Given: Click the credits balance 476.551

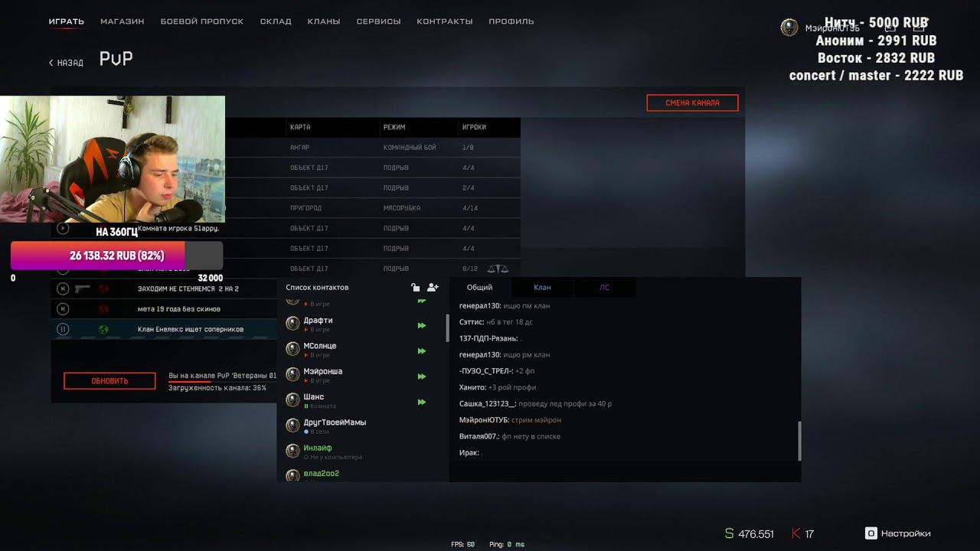Looking at the screenshot, I should pos(750,534).
